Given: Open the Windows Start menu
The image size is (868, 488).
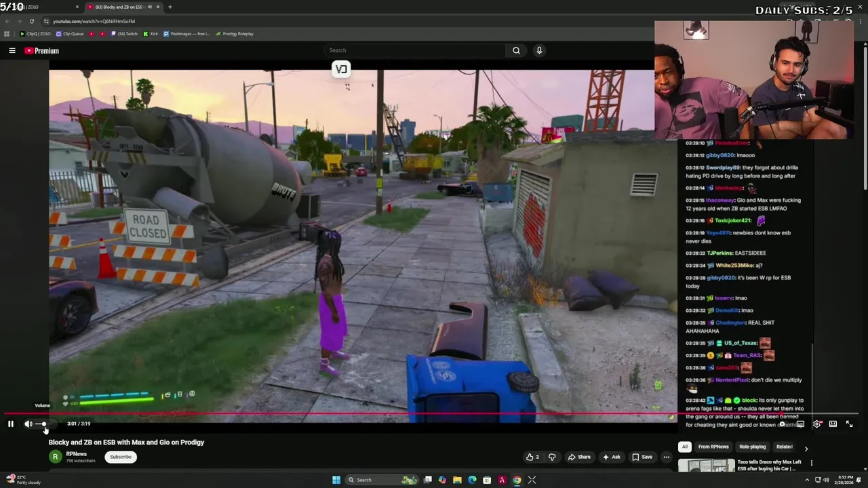Looking at the screenshot, I should (336, 480).
